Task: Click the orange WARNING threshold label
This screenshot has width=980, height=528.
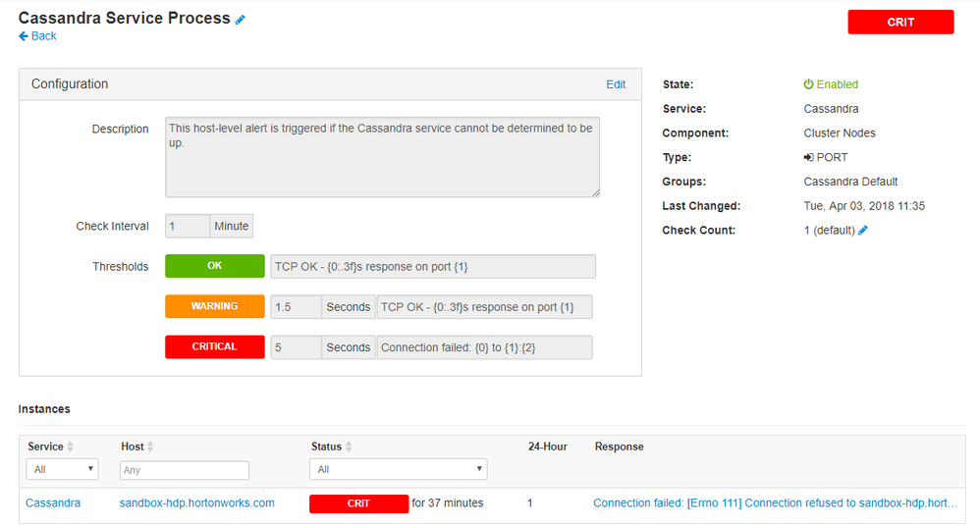Action: (x=214, y=306)
